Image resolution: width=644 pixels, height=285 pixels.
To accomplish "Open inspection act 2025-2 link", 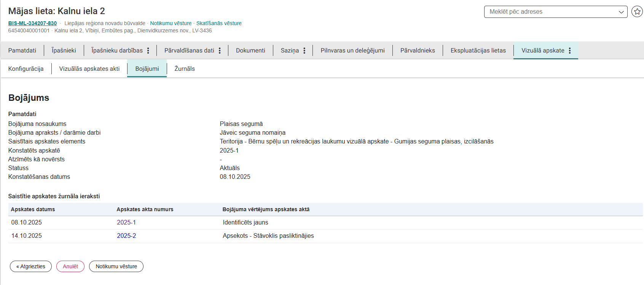I will coord(126,236).
